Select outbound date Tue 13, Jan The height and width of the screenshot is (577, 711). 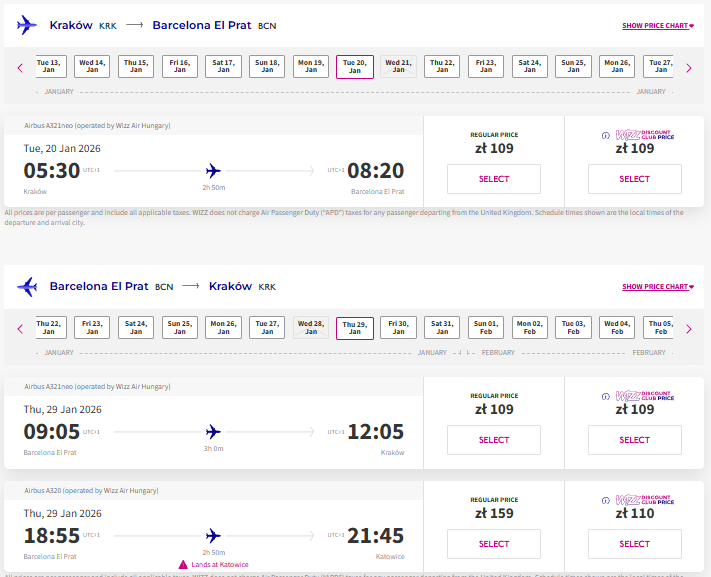[51, 66]
